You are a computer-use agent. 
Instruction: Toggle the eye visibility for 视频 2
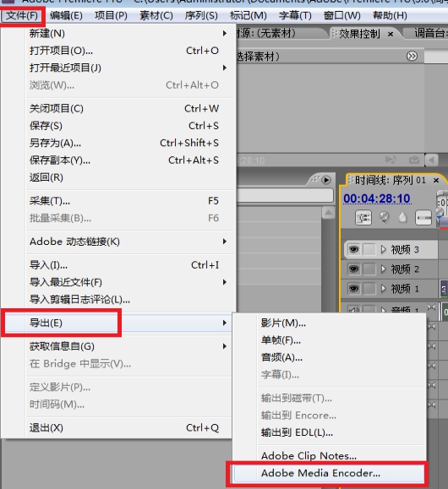[x=353, y=269]
